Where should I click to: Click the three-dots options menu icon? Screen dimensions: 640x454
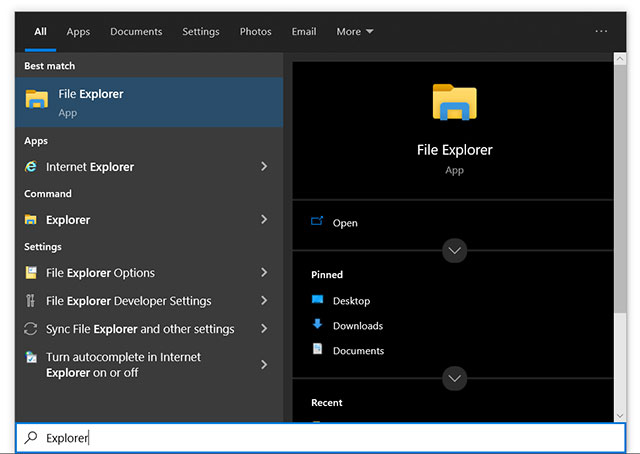tap(601, 31)
